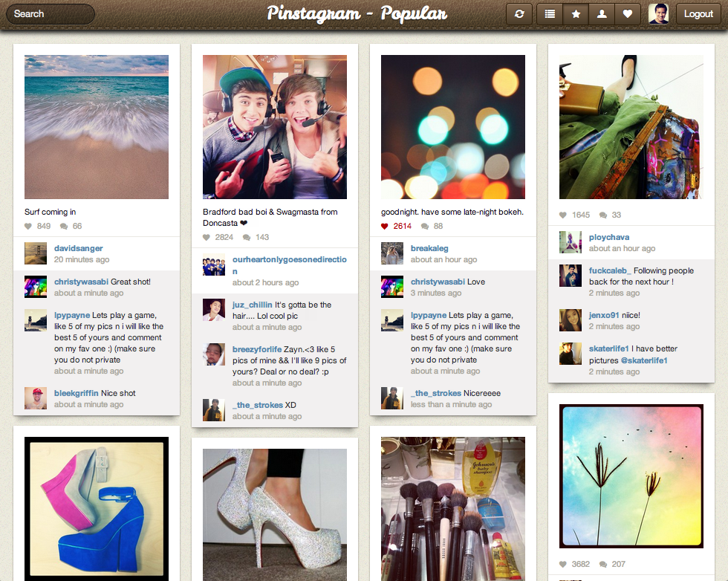728x581 pixels.
Task: Like the Bradford bad boi photo heart
Action: (207, 237)
